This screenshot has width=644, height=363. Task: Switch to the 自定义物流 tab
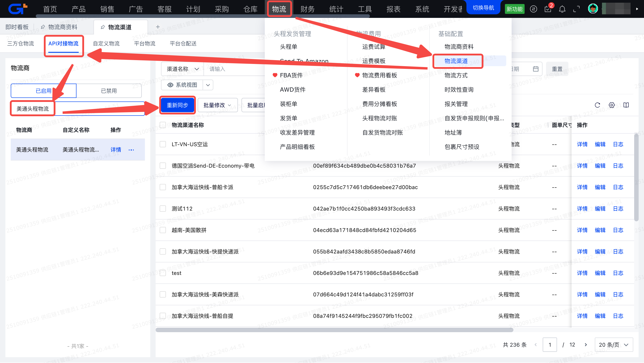tap(106, 44)
